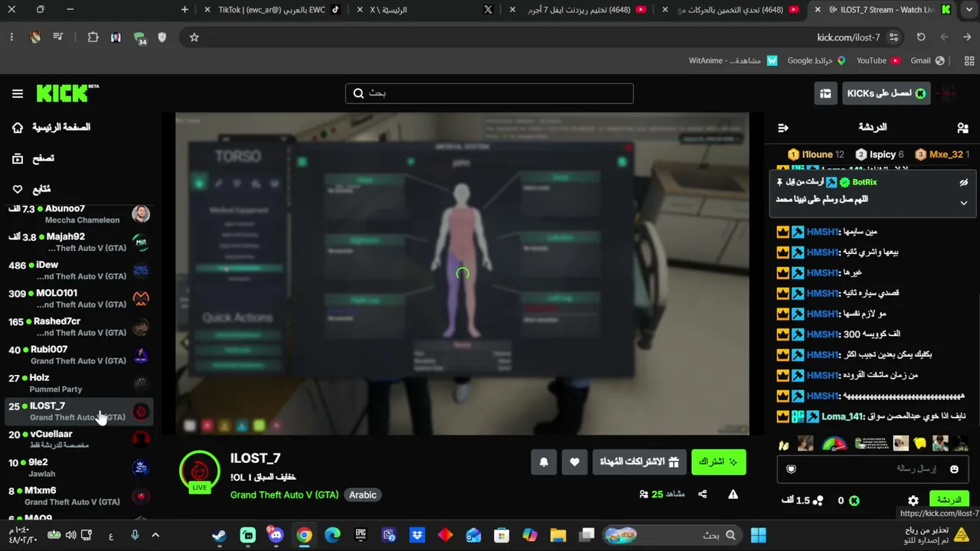
Task: Open the Grand Theft Auto V category link
Action: pos(284,495)
